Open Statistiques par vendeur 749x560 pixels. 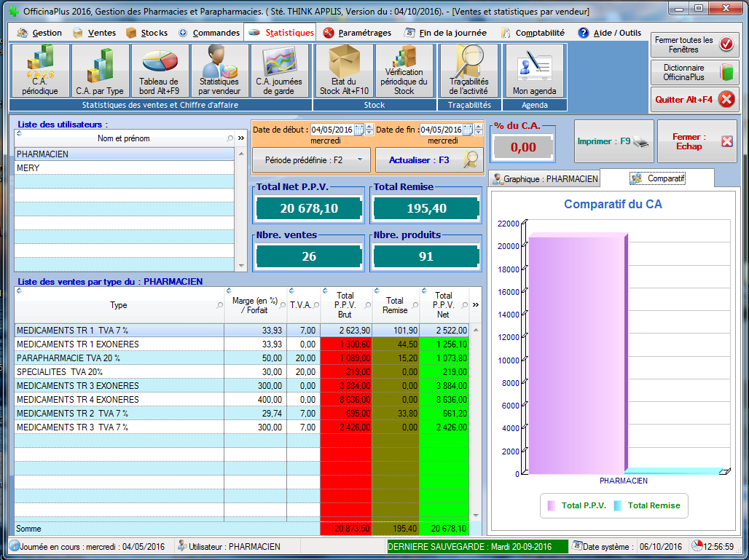point(219,71)
